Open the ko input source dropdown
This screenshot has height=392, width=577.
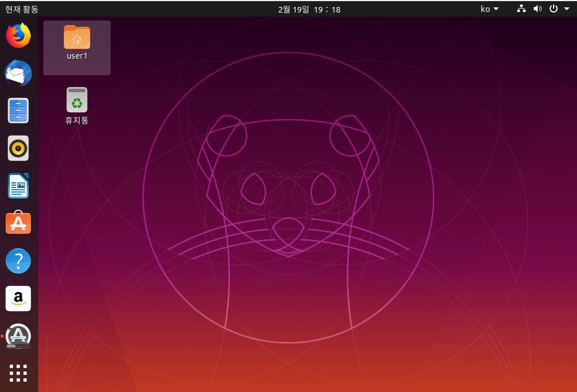[x=489, y=9]
